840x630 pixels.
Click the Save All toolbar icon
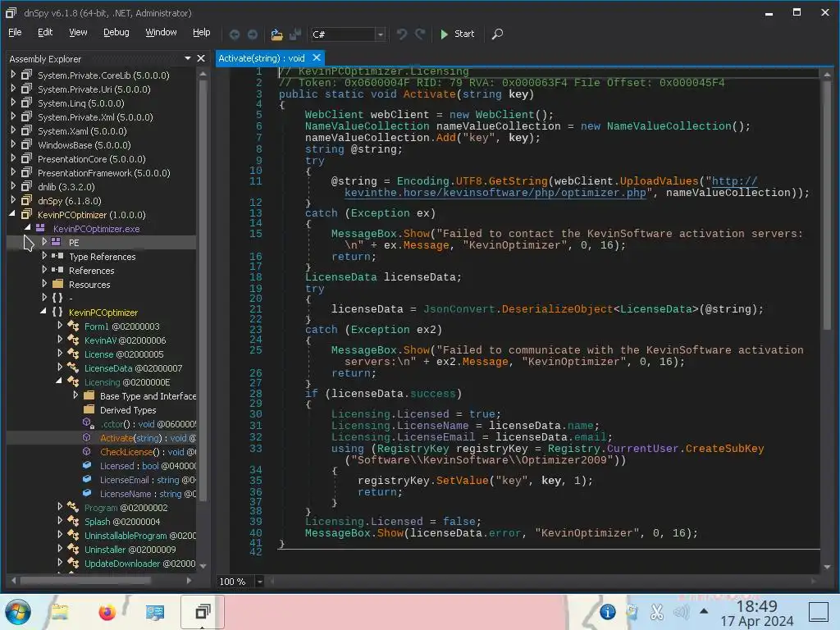[294, 34]
